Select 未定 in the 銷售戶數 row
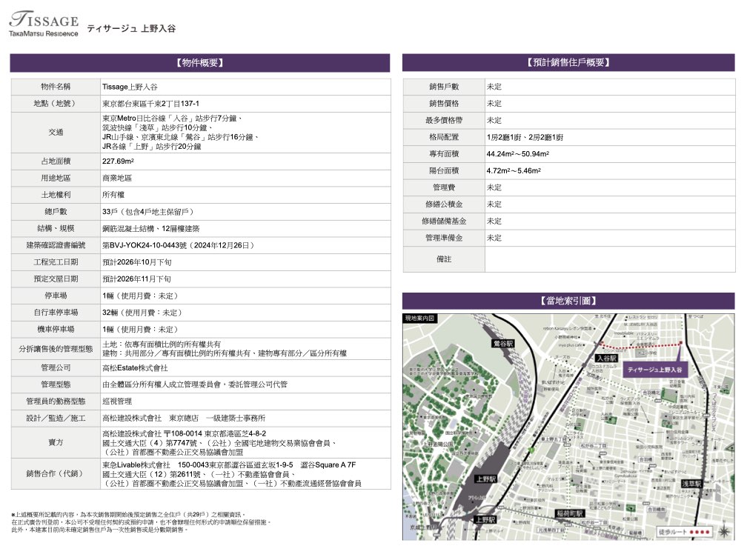The height and width of the screenshot is (560, 747). (x=494, y=87)
